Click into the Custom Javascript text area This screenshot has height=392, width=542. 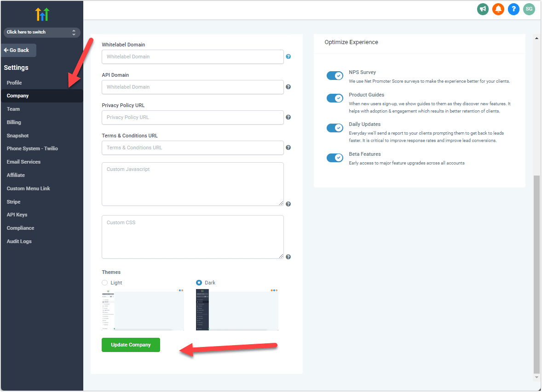pyautogui.click(x=192, y=184)
